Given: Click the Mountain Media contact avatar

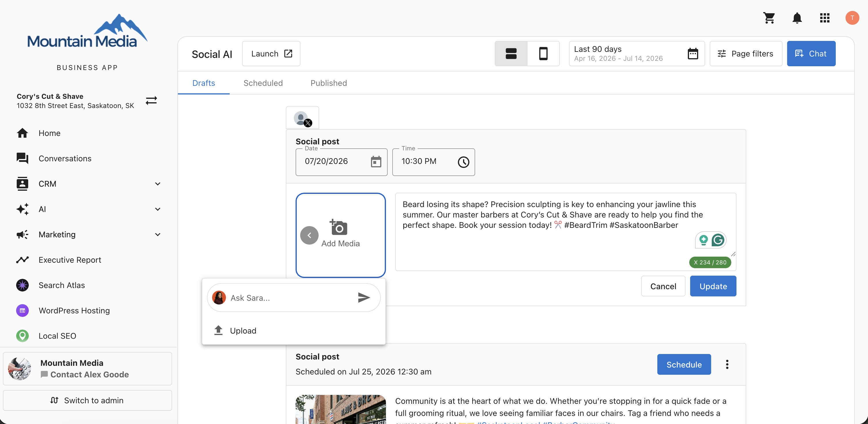Looking at the screenshot, I should pos(20,369).
